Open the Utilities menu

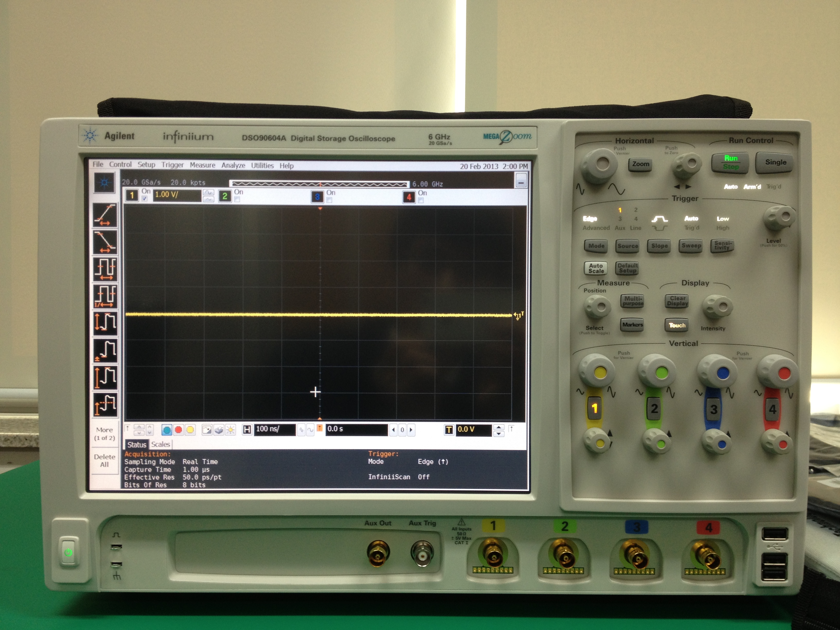pos(262,165)
